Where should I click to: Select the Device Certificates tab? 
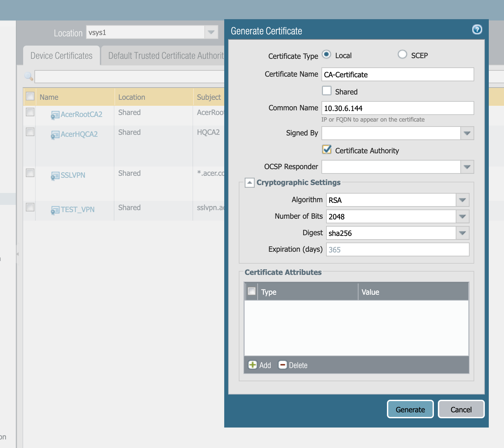coord(62,56)
